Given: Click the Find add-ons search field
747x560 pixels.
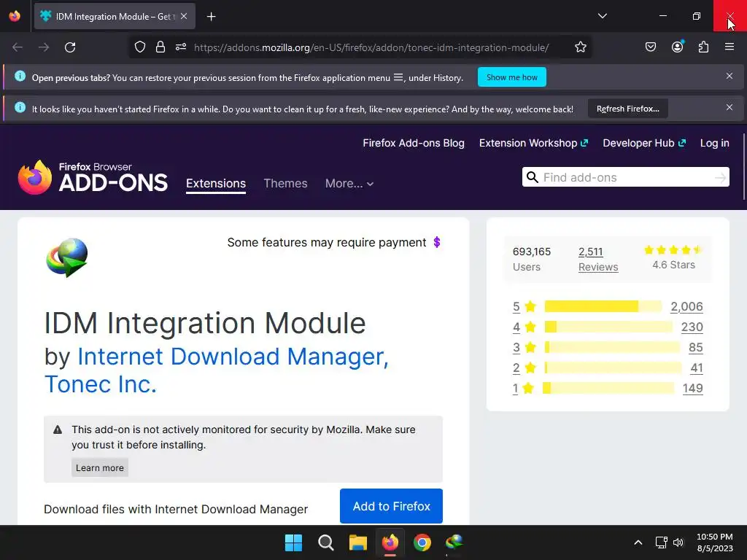Looking at the screenshot, I should pos(625,178).
